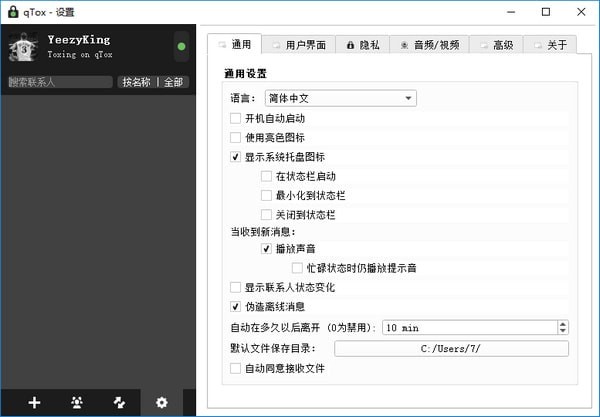The image size is (600, 417).
Task: Uncheck 显示系统托盘图标
Action: pyautogui.click(x=235, y=156)
